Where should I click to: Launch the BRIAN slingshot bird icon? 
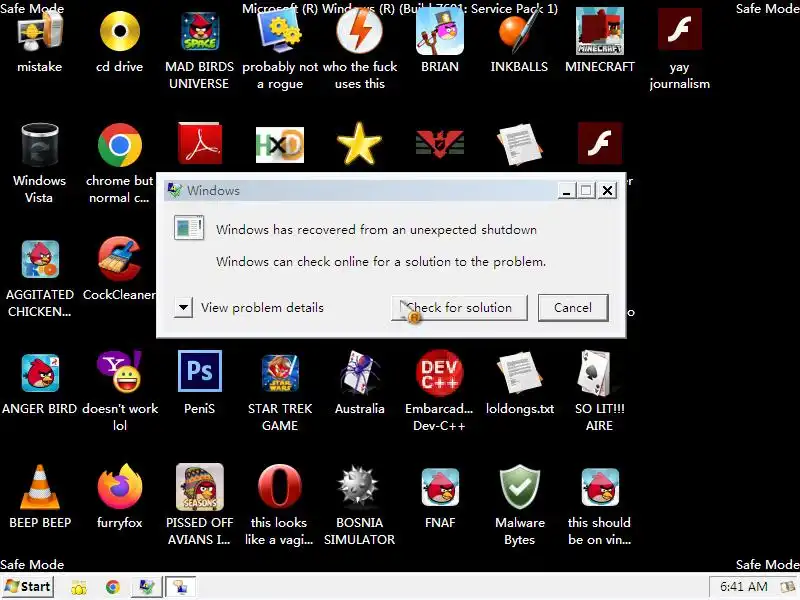pos(440,32)
